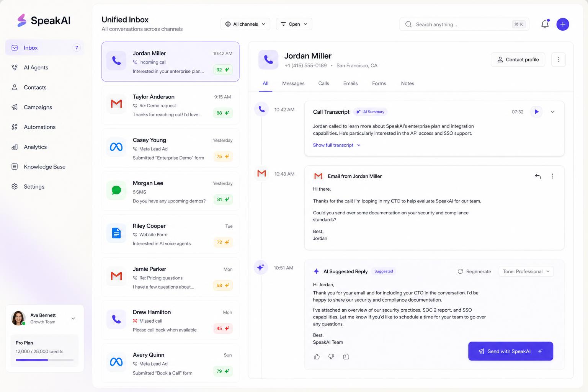Copy the AI suggested reply
Image resolution: width=588 pixels, height=392 pixels.
click(x=346, y=356)
